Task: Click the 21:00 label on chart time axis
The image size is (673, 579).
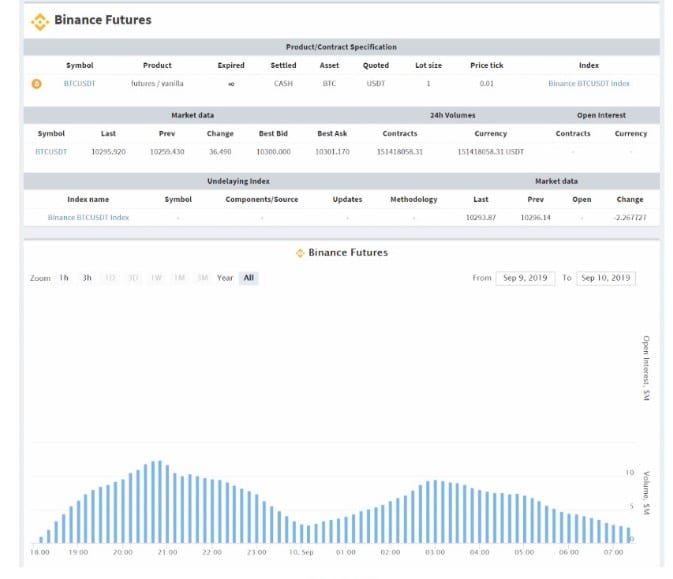Action: [167, 552]
